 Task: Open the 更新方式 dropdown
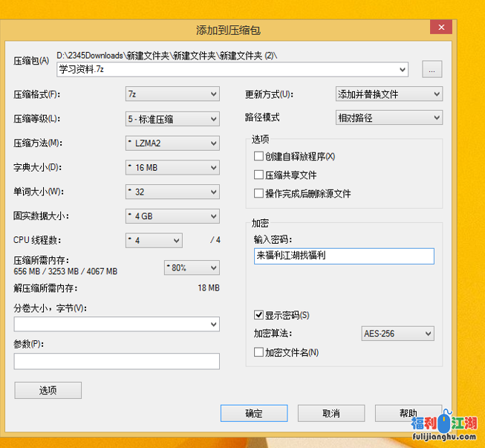(x=388, y=94)
